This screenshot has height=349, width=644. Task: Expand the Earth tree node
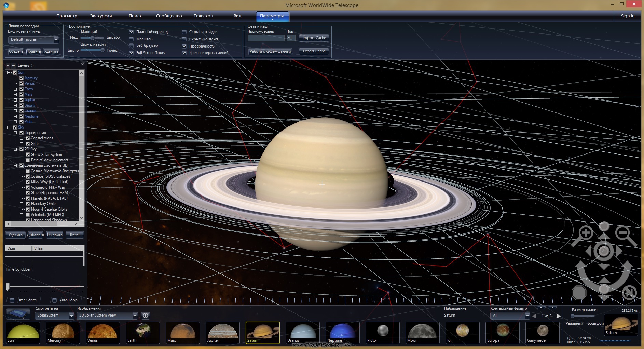15,89
